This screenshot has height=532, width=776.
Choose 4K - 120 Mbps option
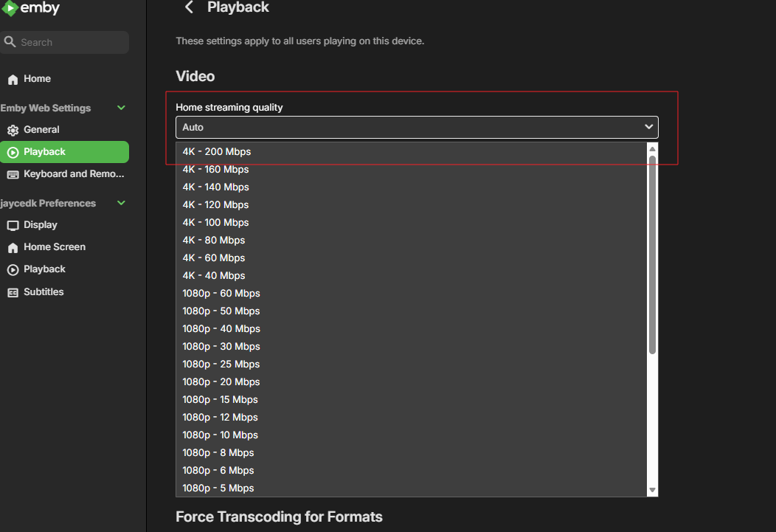click(x=412, y=205)
